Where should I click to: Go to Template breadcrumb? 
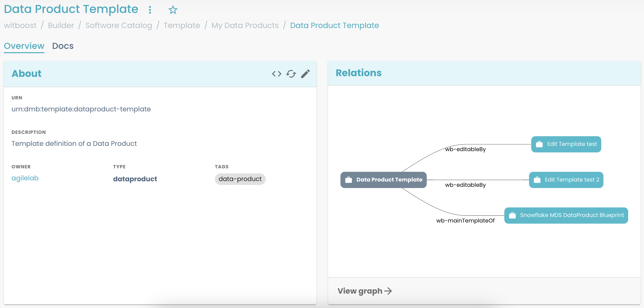pos(182,25)
